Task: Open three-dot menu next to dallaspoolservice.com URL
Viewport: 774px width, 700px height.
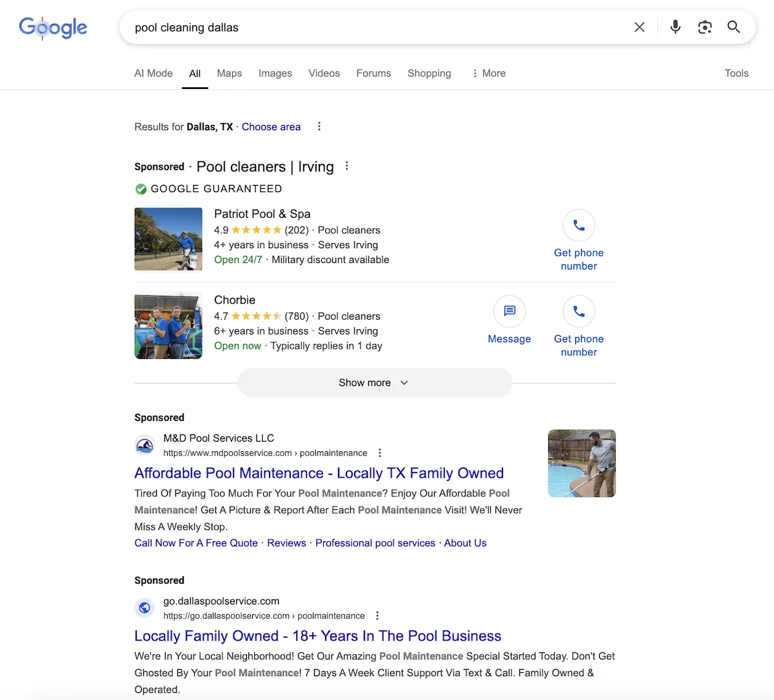Action: tap(377, 616)
